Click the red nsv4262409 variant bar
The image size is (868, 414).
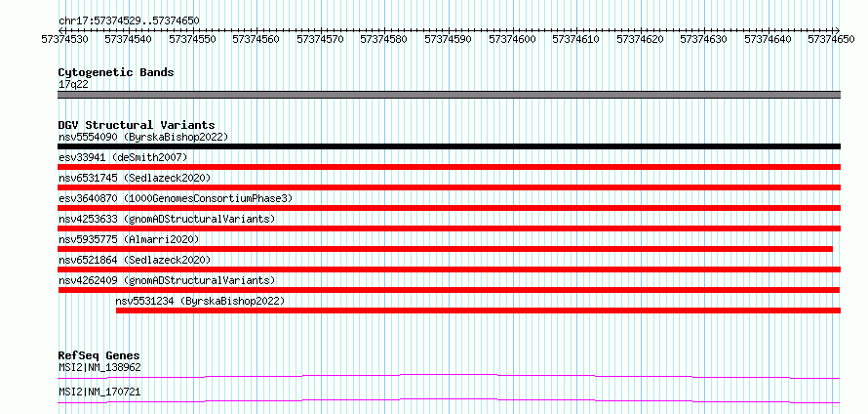[449, 290]
